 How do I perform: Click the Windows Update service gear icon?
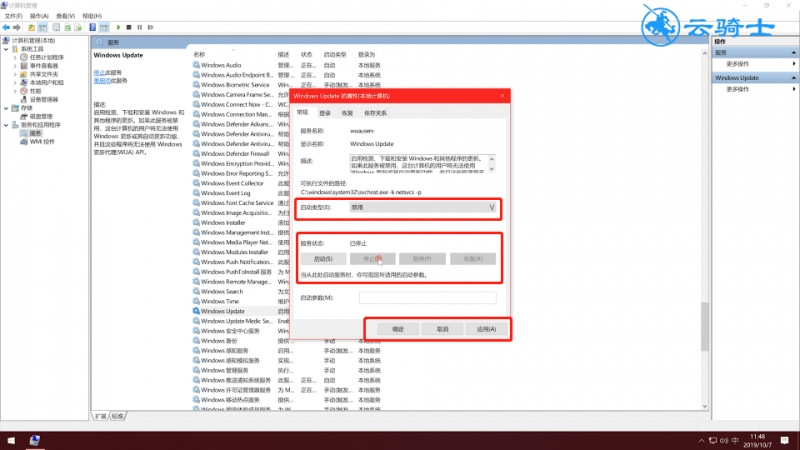[x=196, y=311]
